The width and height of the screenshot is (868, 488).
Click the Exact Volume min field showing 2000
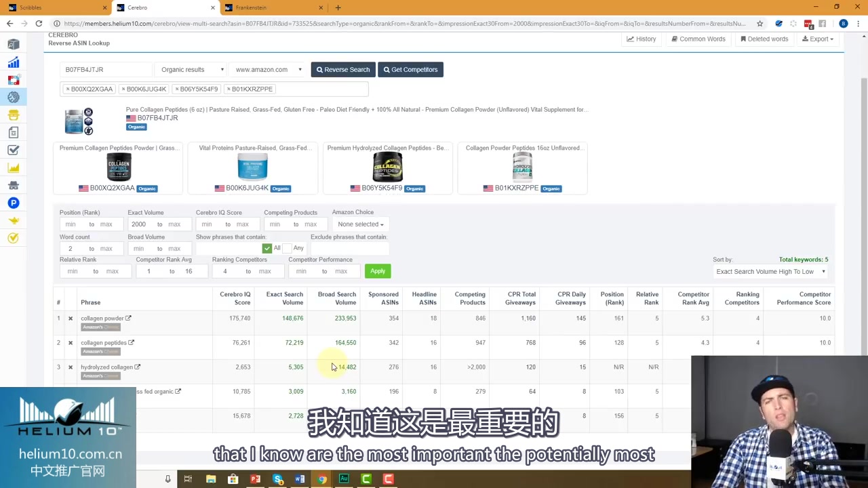[x=140, y=224]
